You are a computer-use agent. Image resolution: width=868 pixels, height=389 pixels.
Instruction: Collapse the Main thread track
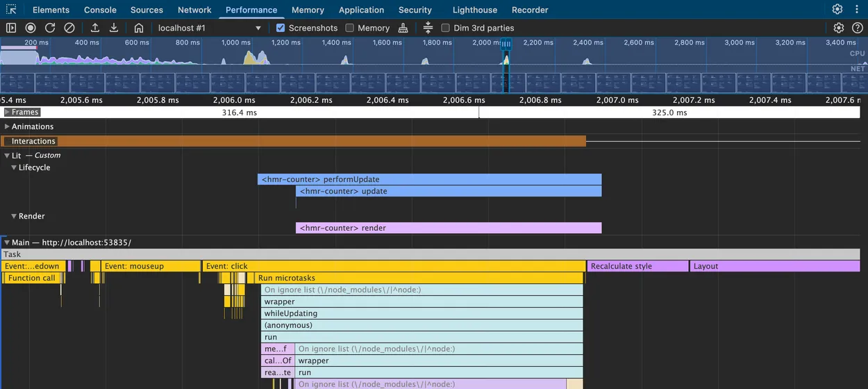(8, 242)
